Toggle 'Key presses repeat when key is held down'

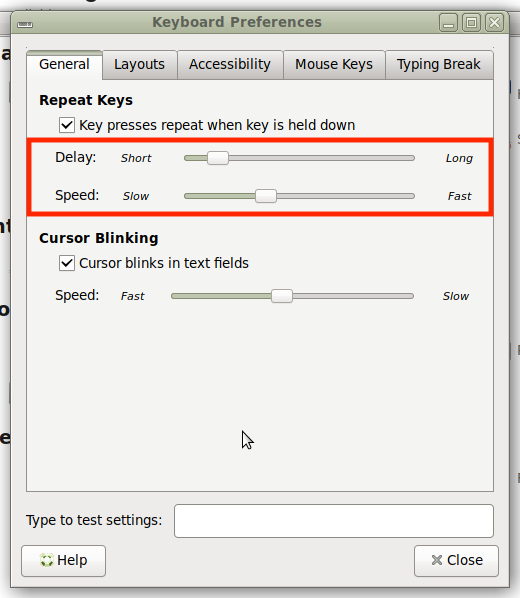click(x=67, y=125)
